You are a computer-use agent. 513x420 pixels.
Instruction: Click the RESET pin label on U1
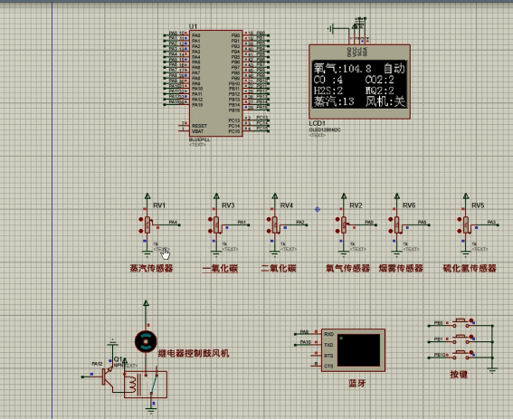pos(199,126)
